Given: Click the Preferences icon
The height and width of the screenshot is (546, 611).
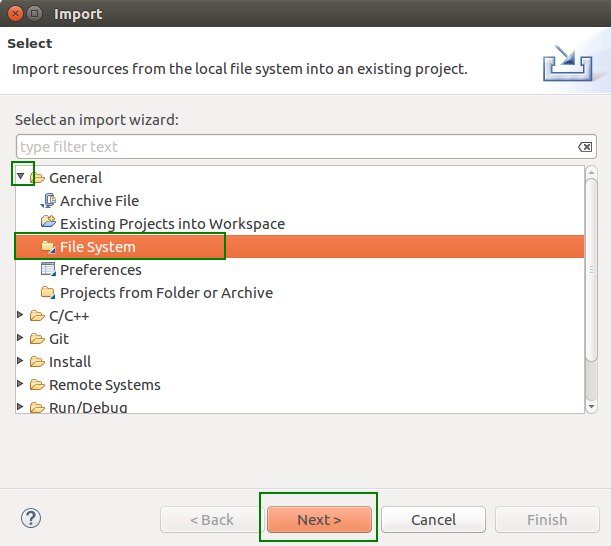Looking at the screenshot, I should point(47,270).
